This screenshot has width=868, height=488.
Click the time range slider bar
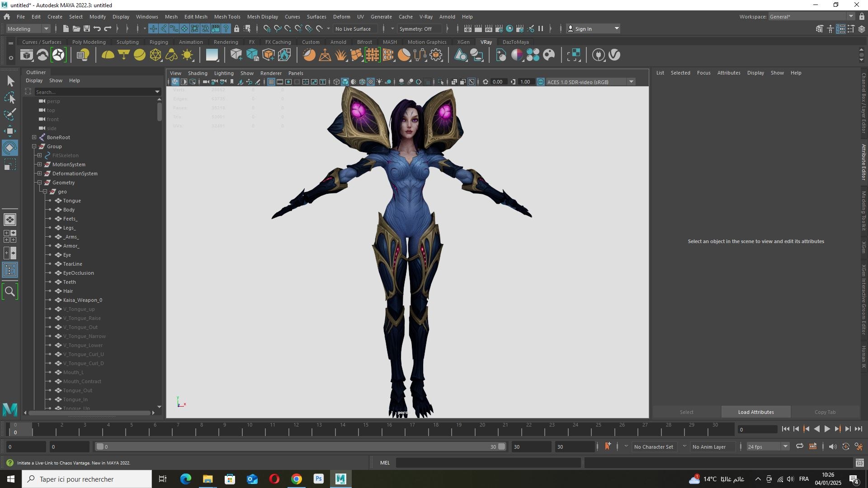tap(301, 446)
